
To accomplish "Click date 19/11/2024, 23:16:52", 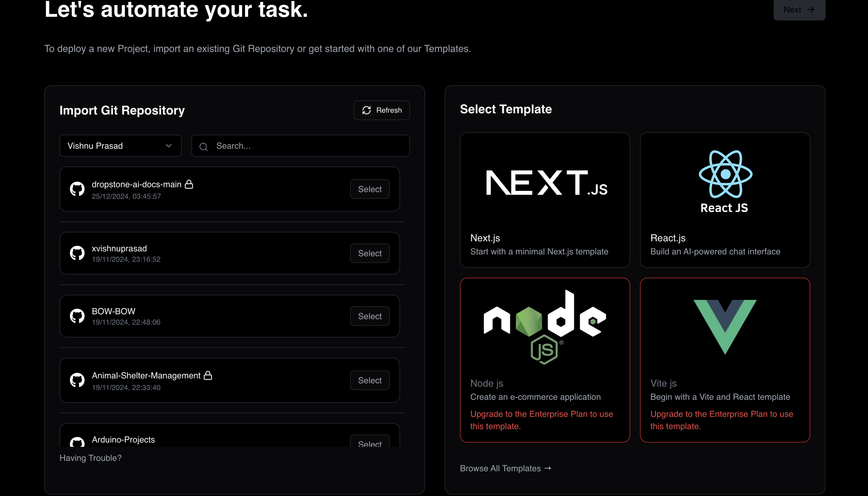I will point(126,259).
